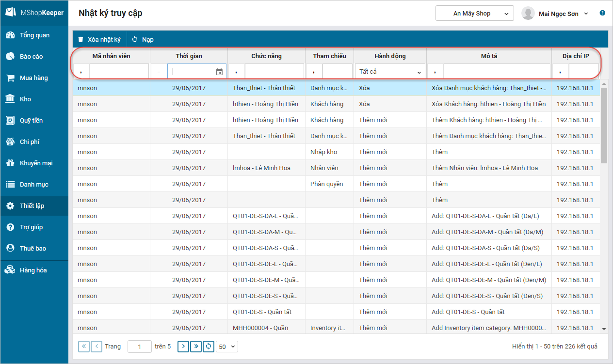The height and width of the screenshot is (364, 613).
Task: Sort by Địa chỉ IP column header
Action: coord(576,56)
